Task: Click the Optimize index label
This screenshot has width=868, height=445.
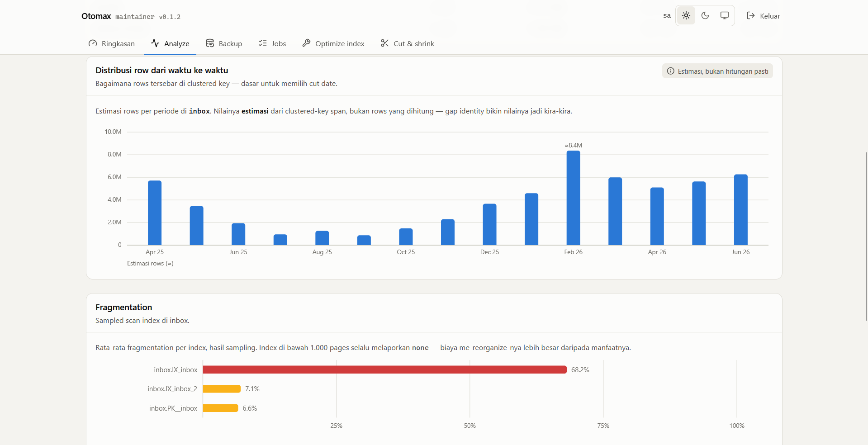Action: point(340,43)
